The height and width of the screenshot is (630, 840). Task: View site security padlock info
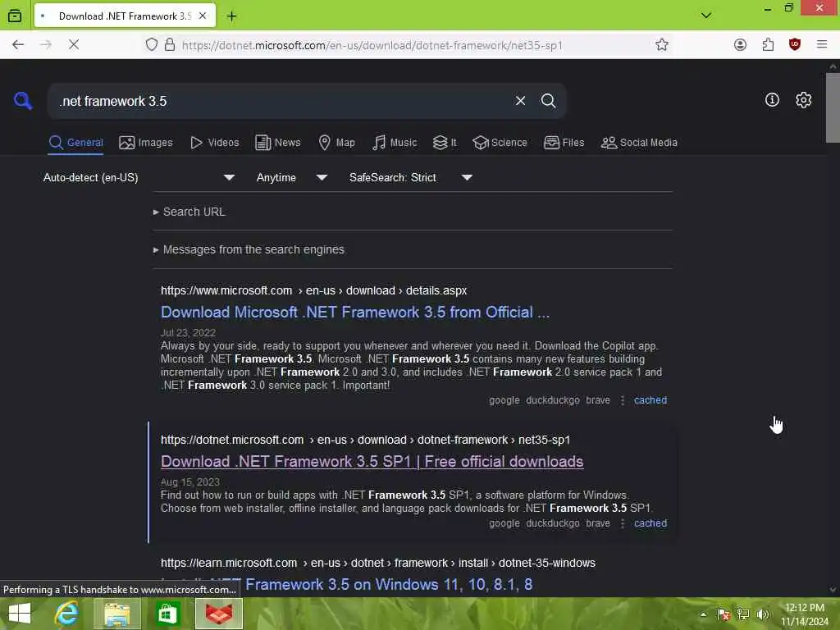tap(170, 45)
